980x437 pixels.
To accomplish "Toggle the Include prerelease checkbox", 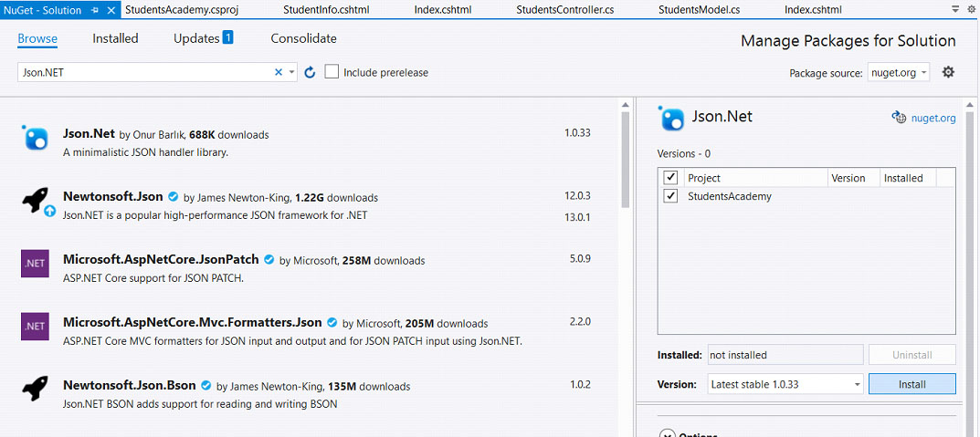I will coord(332,72).
